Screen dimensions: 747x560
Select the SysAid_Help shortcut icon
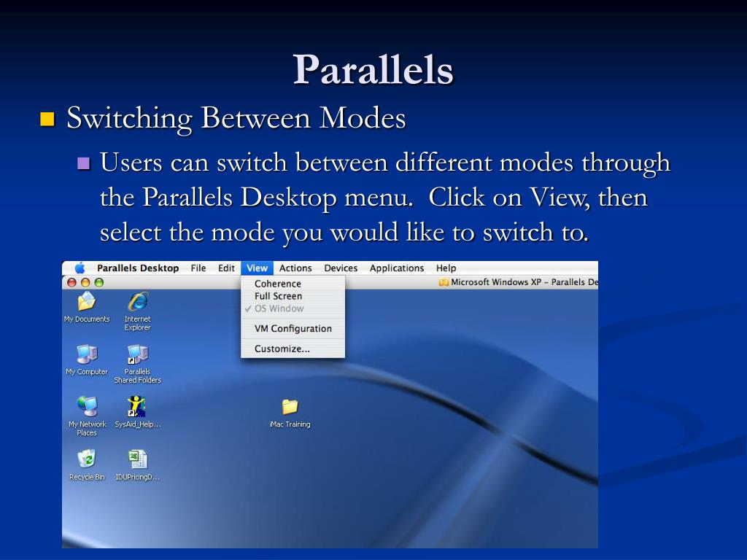coord(136,406)
